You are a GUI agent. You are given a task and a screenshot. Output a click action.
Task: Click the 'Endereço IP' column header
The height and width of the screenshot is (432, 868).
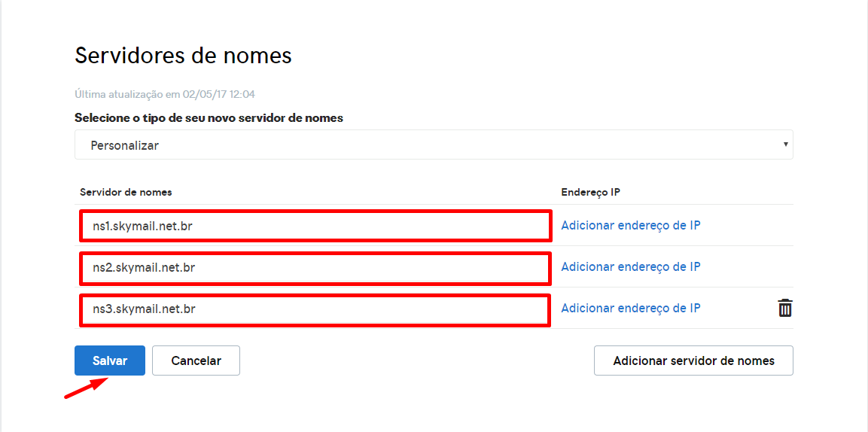(590, 192)
